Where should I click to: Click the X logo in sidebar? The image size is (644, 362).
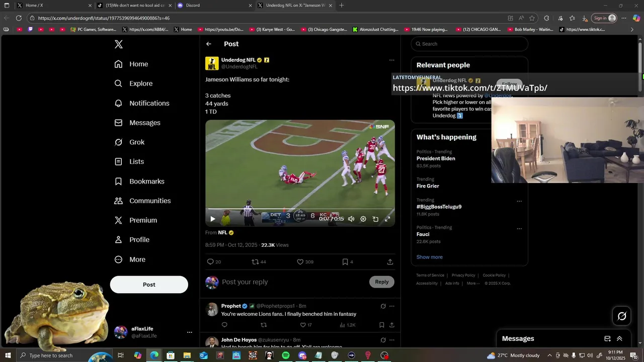tap(119, 44)
